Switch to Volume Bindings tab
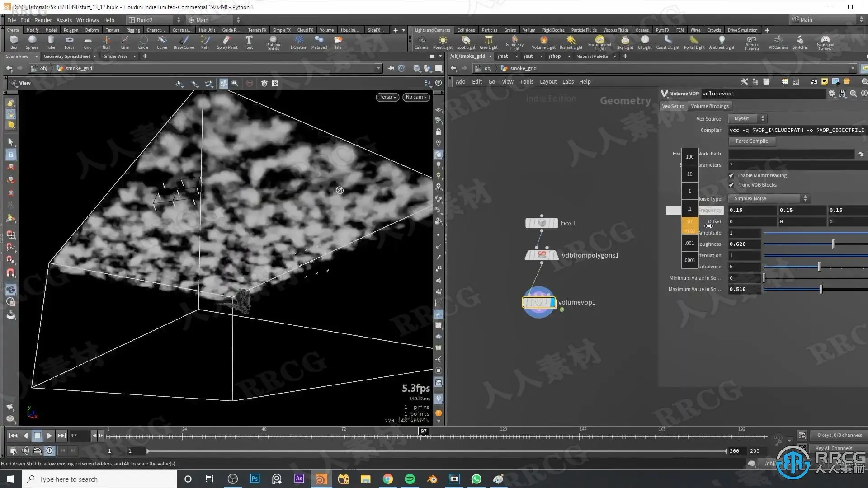868x488 pixels. (x=709, y=106)
